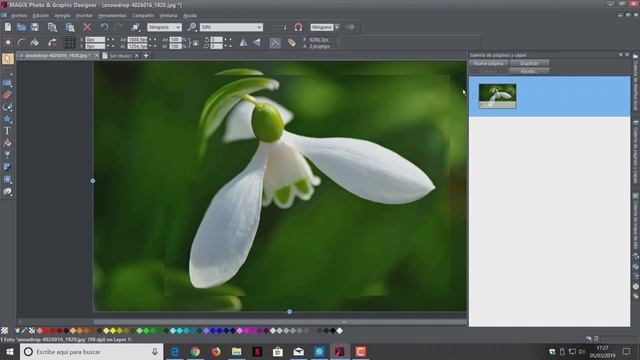640x360 pixels.
Task: Toggle magnetic snapping with the red magnet icon
Action: click(x=298, y=27)
